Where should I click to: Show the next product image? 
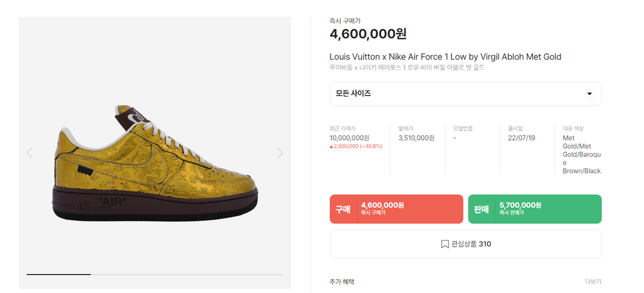click(280, 153)
